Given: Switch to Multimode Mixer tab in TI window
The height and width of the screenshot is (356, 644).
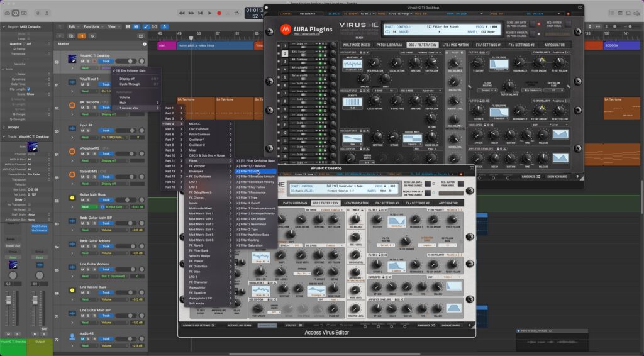Looking at the screenshot, I should tap(357, 45).
